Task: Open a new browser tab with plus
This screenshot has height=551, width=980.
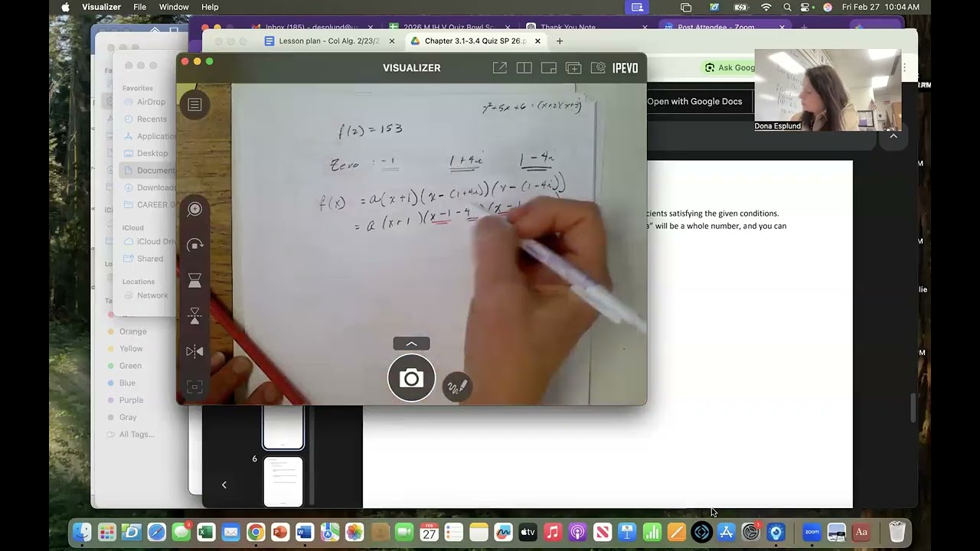Action: (x=560, y=41)
